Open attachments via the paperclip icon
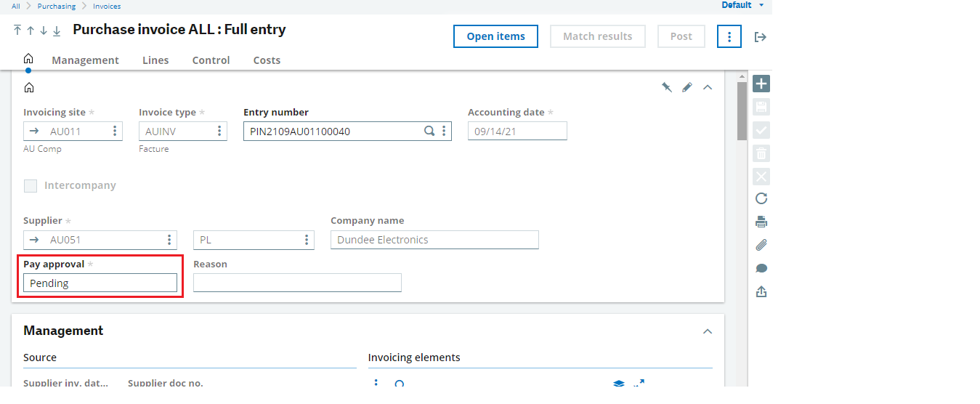This screenshot has width=980, height=404. point(761,245)
